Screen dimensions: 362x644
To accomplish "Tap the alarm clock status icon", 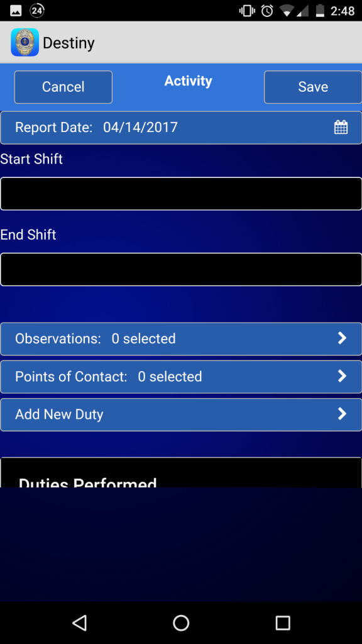I will click(267, 11).
